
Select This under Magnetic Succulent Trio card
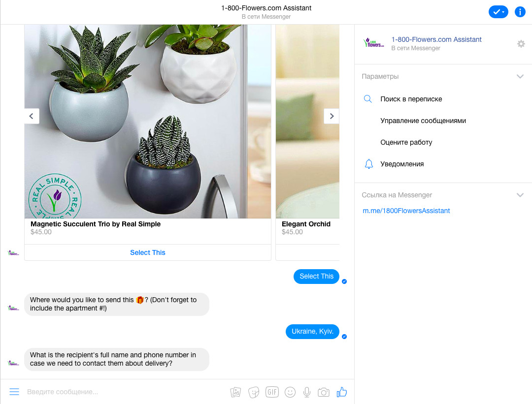coord(148,252)
